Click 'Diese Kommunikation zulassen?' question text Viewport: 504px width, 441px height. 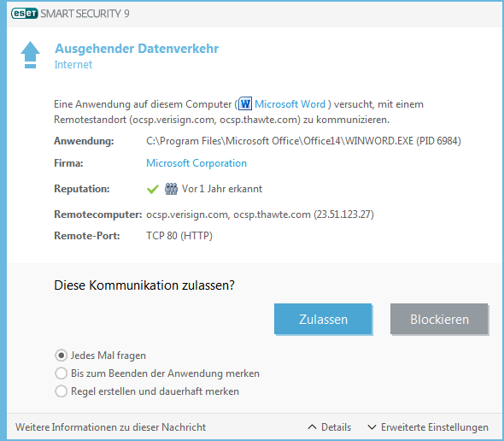(x=144, y=285)
